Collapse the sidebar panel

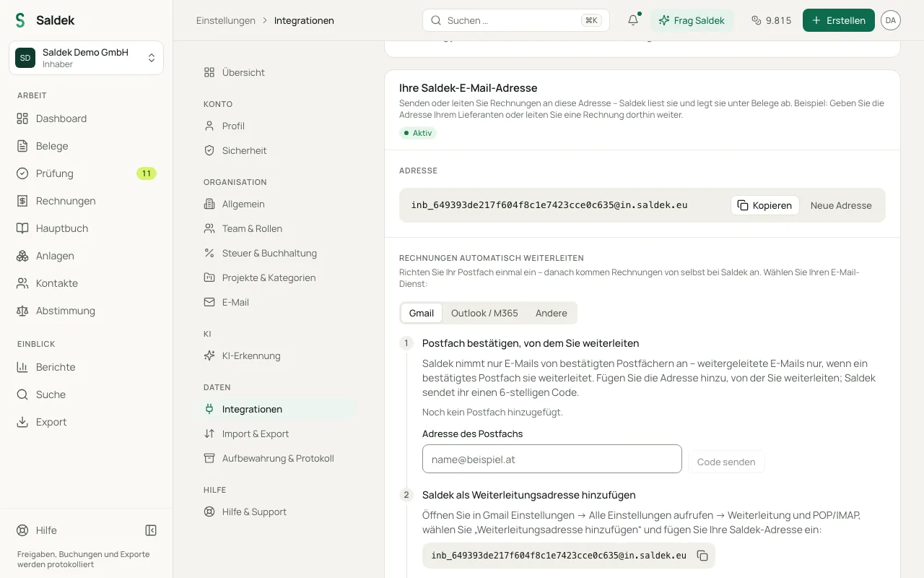(151, 530)
